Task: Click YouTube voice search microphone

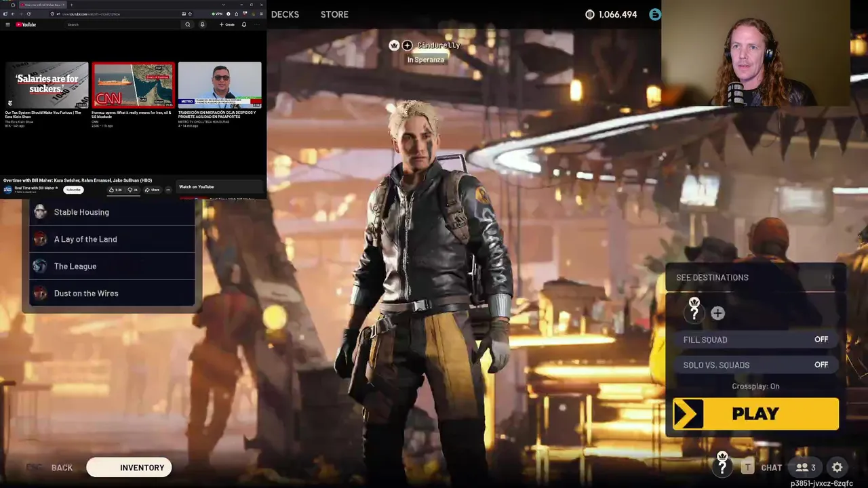Action: point(202,24)
